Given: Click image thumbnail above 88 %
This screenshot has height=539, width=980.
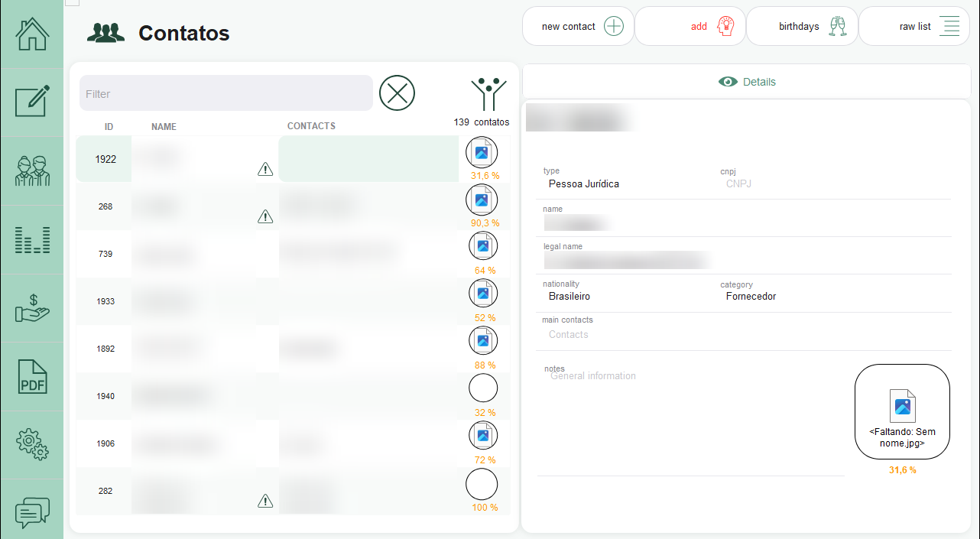Looking at the screenshot, I should coord(483,341).
